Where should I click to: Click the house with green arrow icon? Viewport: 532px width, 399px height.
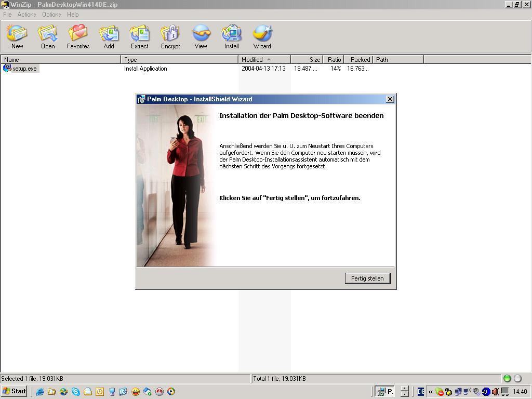pyautogui.click(x=147, y=392)
